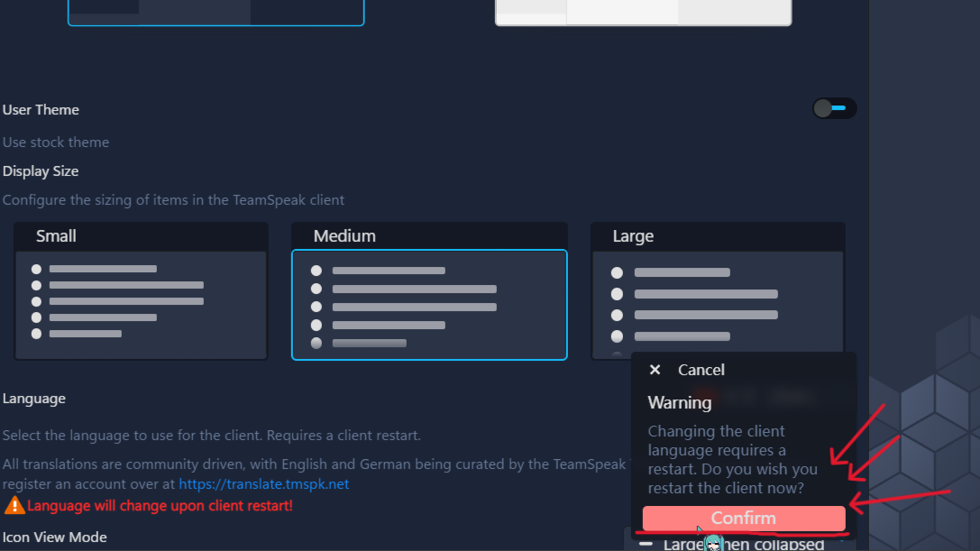The width and height of the screenshot is (980, 551).
Task: Select the Large display size option
Action: [x=718, y=291]
